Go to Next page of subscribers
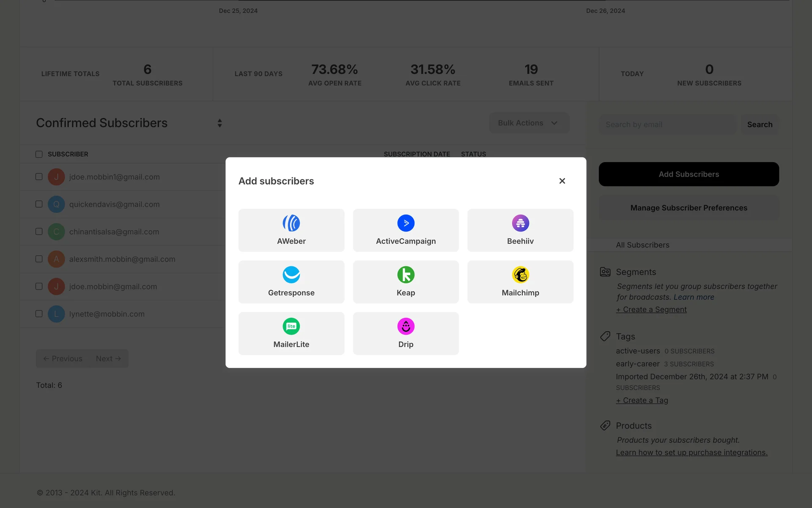 point(108,359)
